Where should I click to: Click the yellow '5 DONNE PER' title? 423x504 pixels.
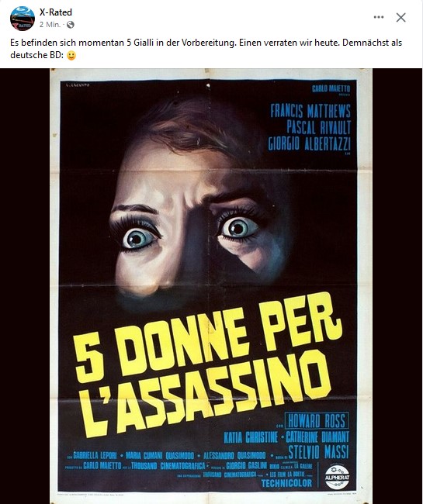point(207,337)
